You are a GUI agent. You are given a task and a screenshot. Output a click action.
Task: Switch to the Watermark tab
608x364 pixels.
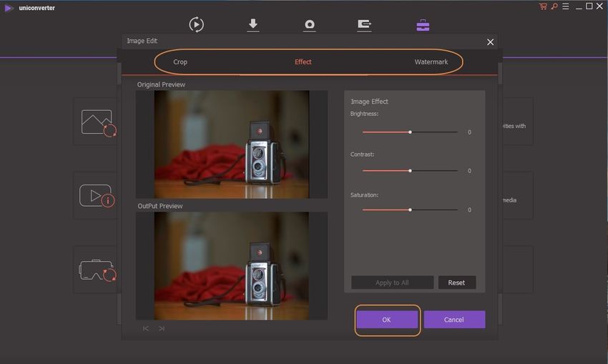click(431, 62)
